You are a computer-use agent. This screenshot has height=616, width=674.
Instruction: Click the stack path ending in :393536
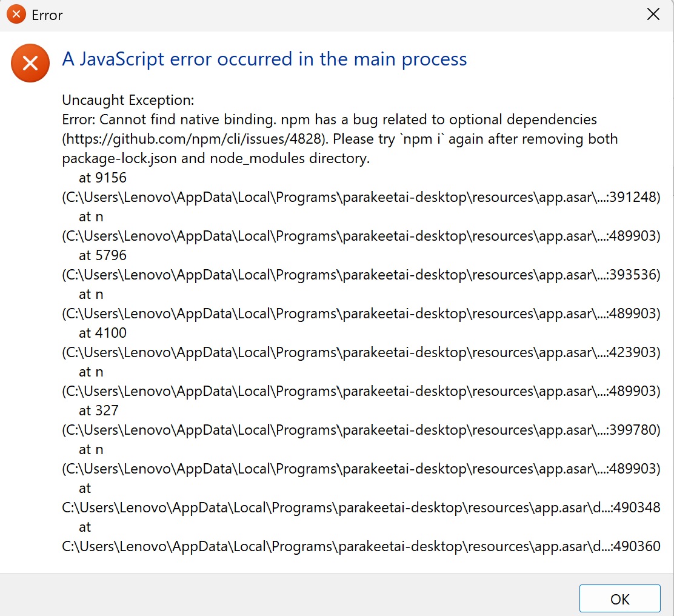pyautogui.click(x=361, y=275)
